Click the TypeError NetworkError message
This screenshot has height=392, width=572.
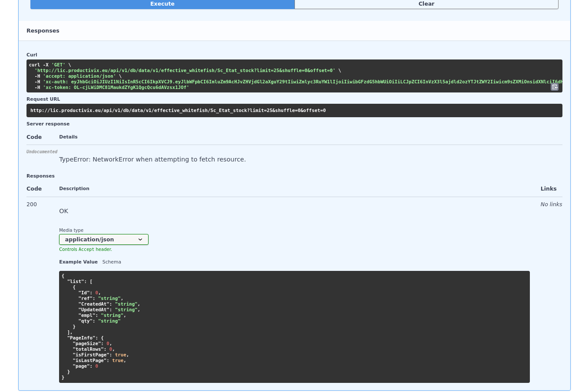(x=152, y=159)
